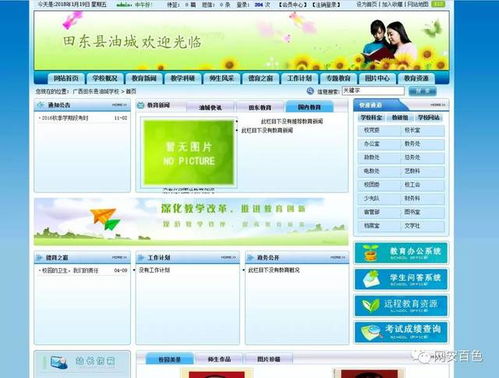Click the 通知公告 panel icon
499x378 pixels.
pyautogui.click(x=41, y=105)
